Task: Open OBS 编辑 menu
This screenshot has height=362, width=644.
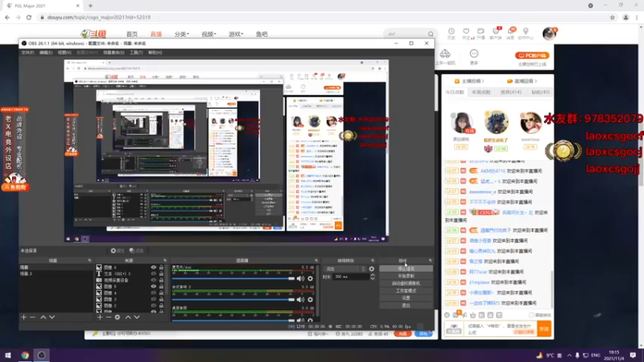Action: click(46, 52)
